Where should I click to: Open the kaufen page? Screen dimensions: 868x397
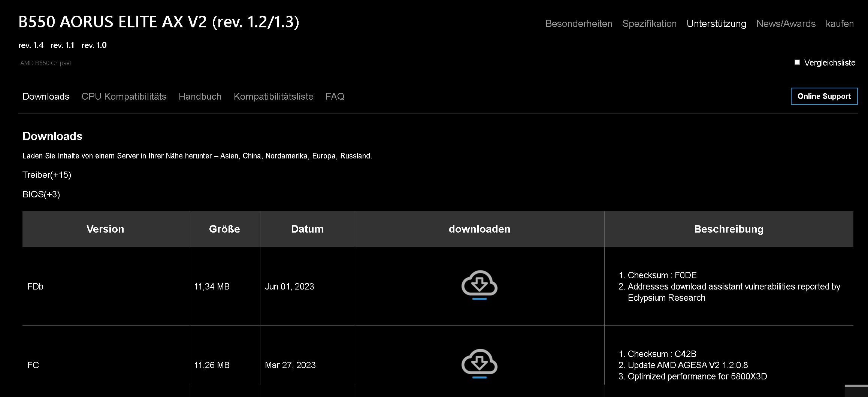pos(840,24)
